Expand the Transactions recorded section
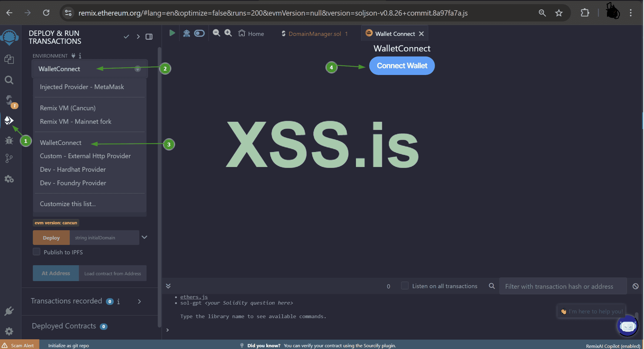 click(x=139, y=301)
